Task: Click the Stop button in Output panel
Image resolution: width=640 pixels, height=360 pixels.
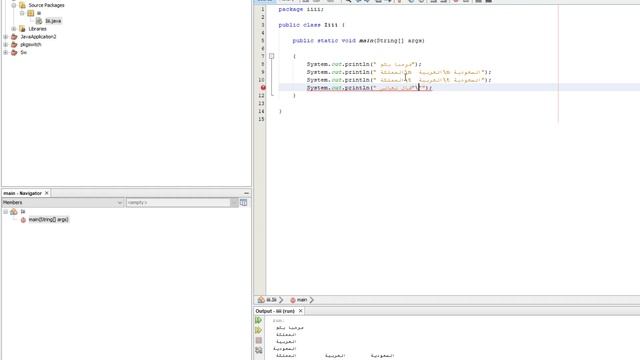Action: pyautogui.click(x=258, y=340)
